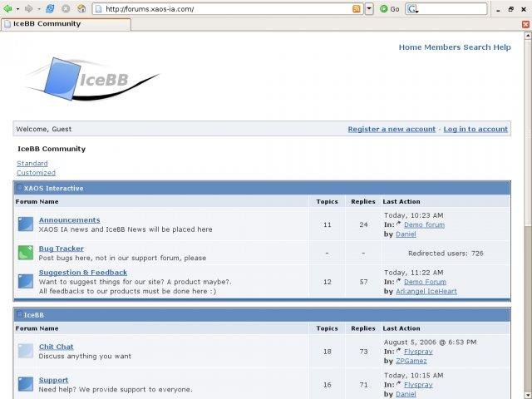The image size is (532, 399).
Task: Click Topics count 11 for Announcements
Action: click(x=327, y=224)
